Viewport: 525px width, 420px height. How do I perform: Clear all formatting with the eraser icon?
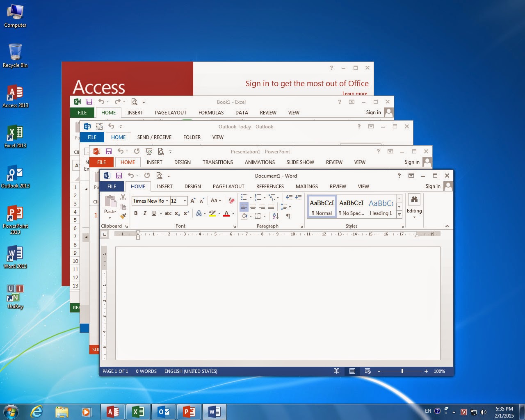(x=231, y=201)
